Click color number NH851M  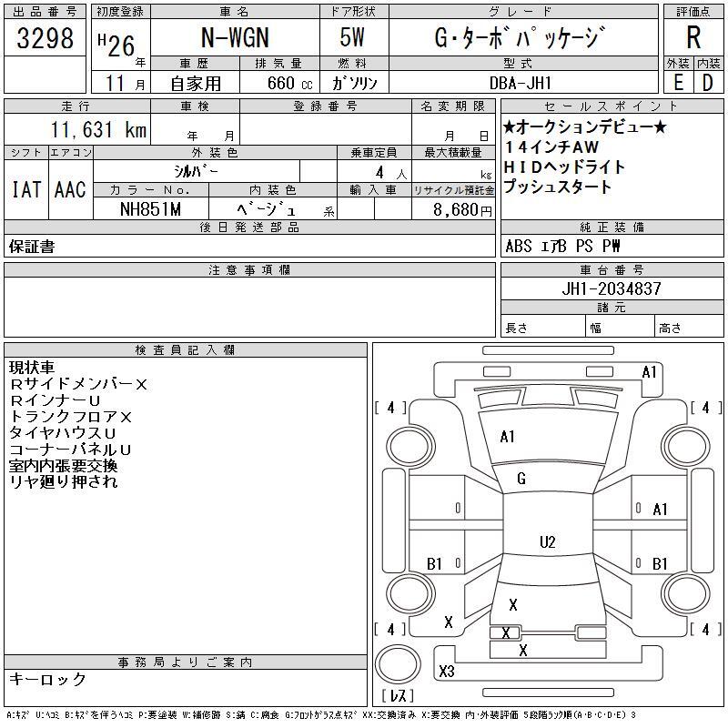tap(150, 209)
